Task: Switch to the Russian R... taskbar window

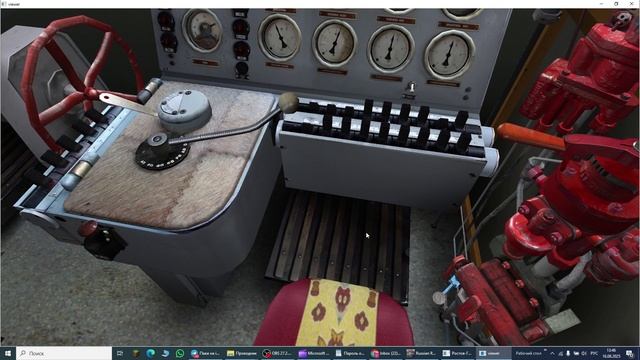Action: coord(422,353)
